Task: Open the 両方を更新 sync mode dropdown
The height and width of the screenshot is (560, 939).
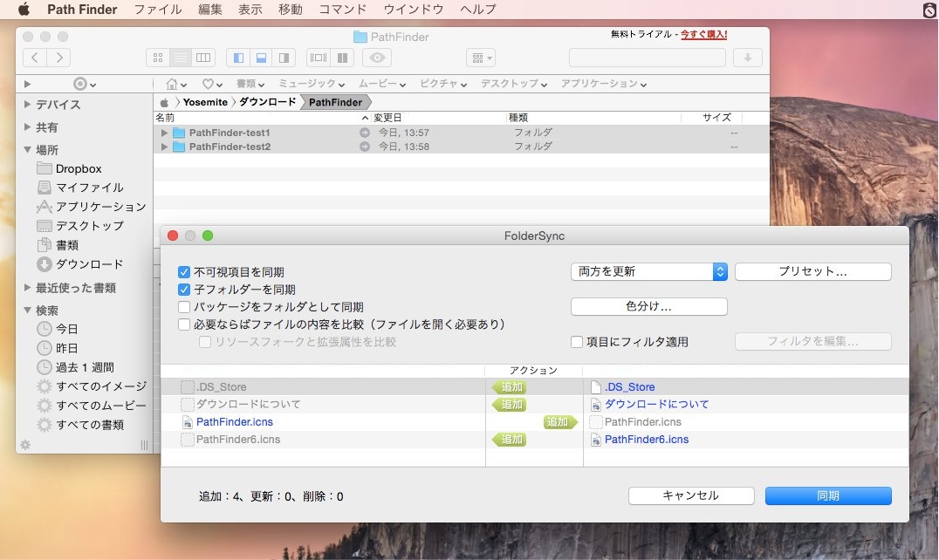Action: click(x=649, y=271)
